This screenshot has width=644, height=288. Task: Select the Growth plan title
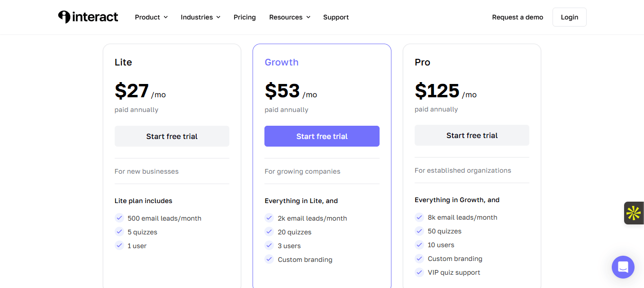click(281, 62)
